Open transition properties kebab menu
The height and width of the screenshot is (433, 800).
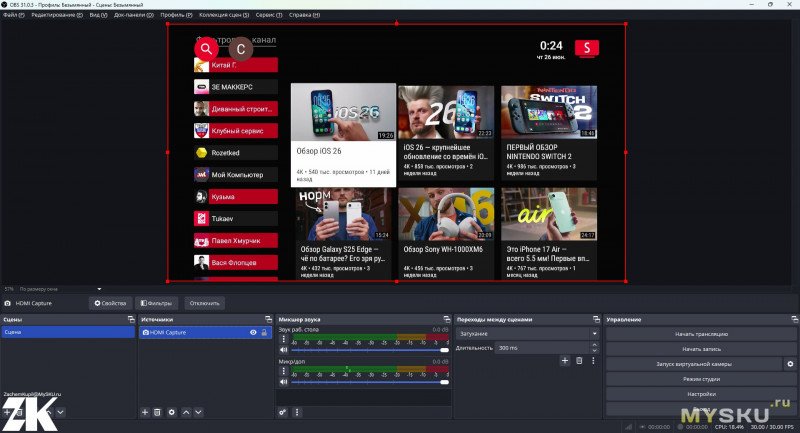(593, 361)
